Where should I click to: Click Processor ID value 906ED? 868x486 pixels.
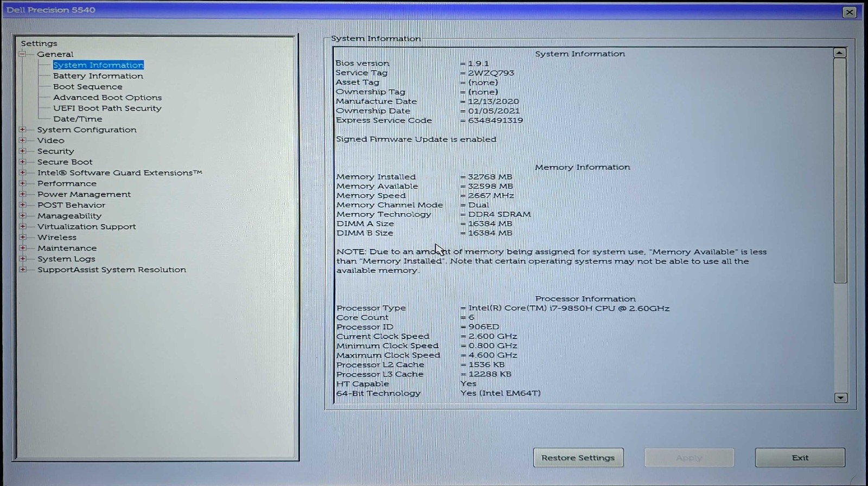(x=483, y=327)
